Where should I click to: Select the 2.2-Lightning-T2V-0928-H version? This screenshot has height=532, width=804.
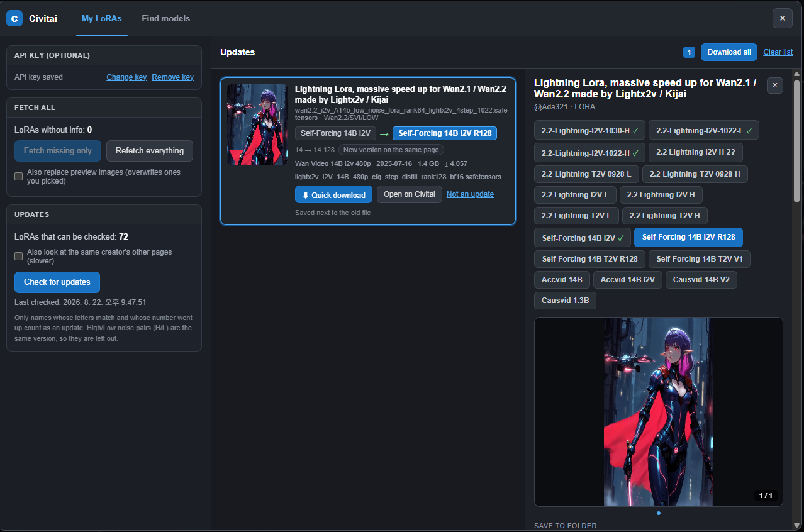pos(695,174)
